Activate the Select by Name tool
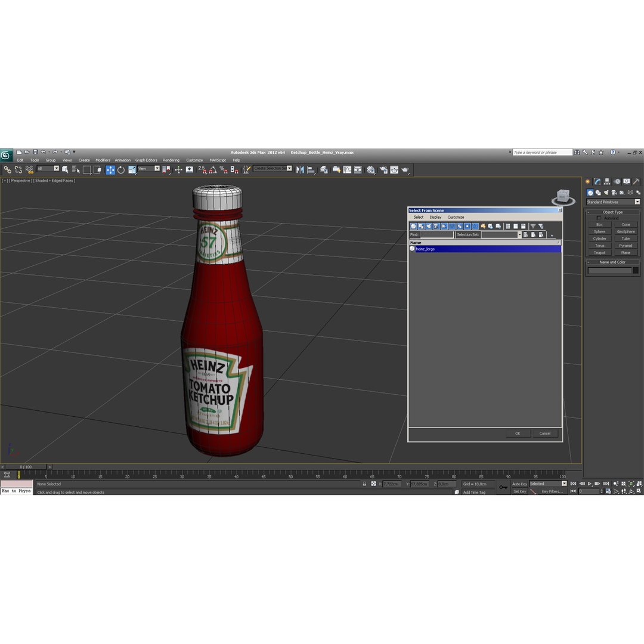Viewport: 644px width, 644px height. tap(76, 169)
